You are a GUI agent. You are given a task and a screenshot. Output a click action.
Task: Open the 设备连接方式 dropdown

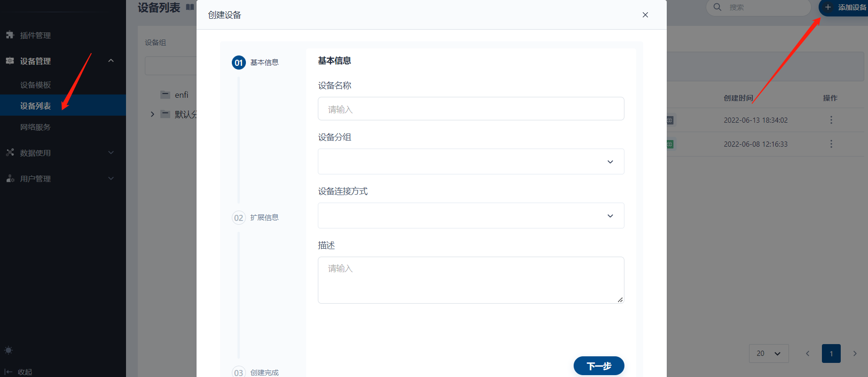click(471, 216)
